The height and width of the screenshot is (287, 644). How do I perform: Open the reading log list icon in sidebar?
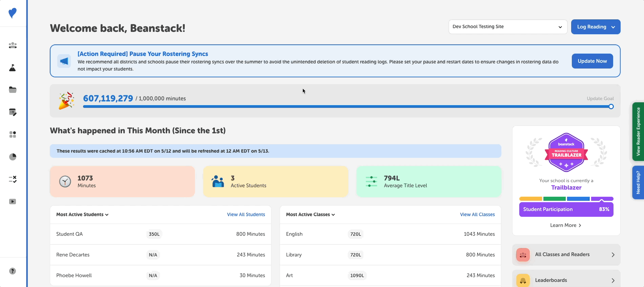coord(13,112)
